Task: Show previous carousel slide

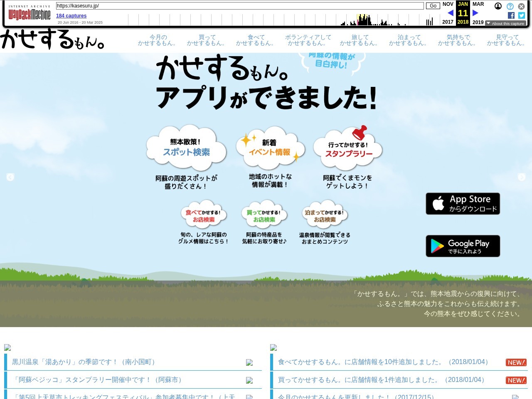Action: coord(10,177)
